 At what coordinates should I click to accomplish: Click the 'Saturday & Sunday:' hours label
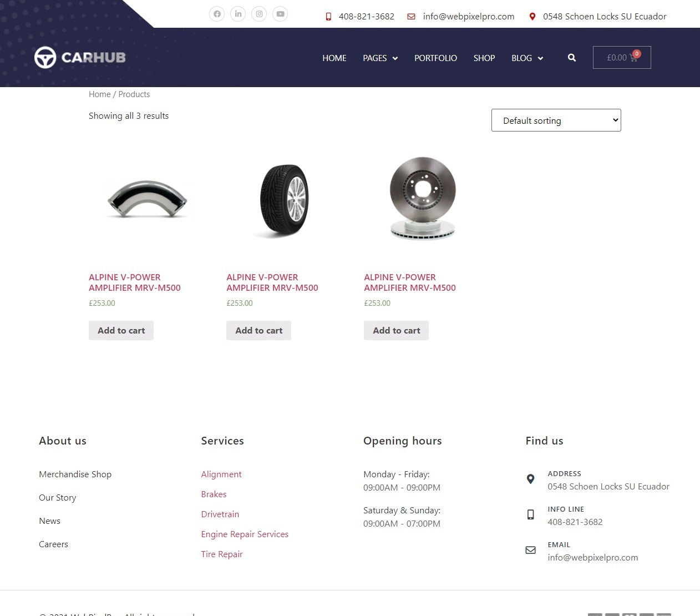click(402, 510)
